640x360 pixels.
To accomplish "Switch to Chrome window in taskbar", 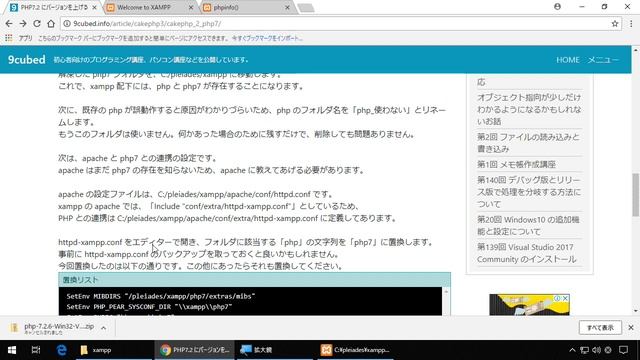I will 195,350.
